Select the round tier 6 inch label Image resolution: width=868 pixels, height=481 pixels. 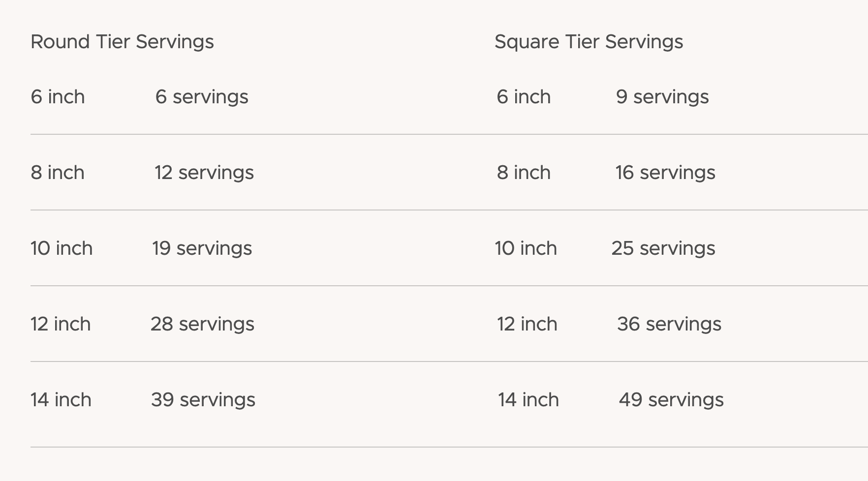[58, 97]
